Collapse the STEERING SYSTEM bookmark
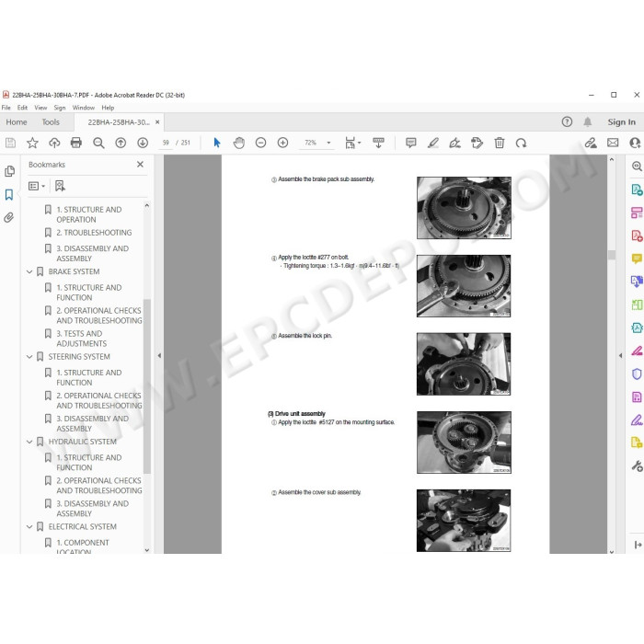Image resolution: width=644 pixels, height=644 pixels. [29, 357]
